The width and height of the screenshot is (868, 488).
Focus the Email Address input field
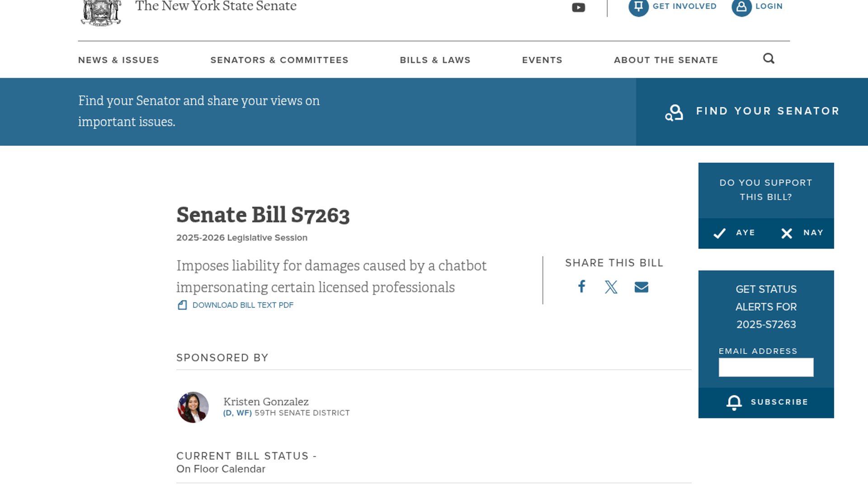click(x=766, y=367)
